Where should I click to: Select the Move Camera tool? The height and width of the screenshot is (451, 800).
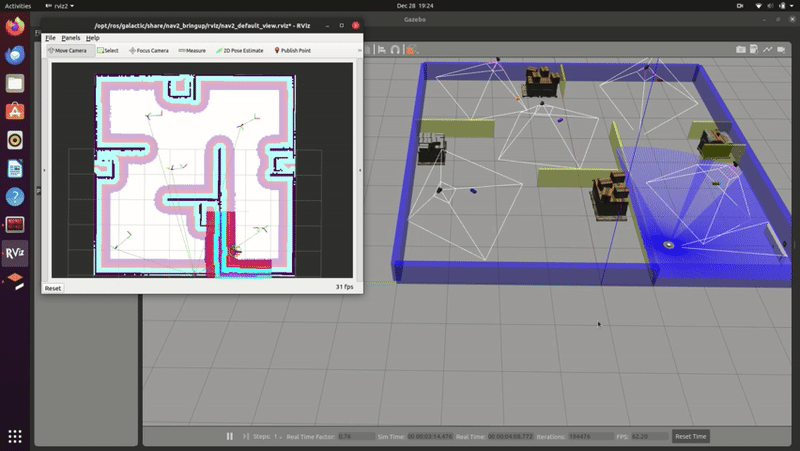coord(69,50)
